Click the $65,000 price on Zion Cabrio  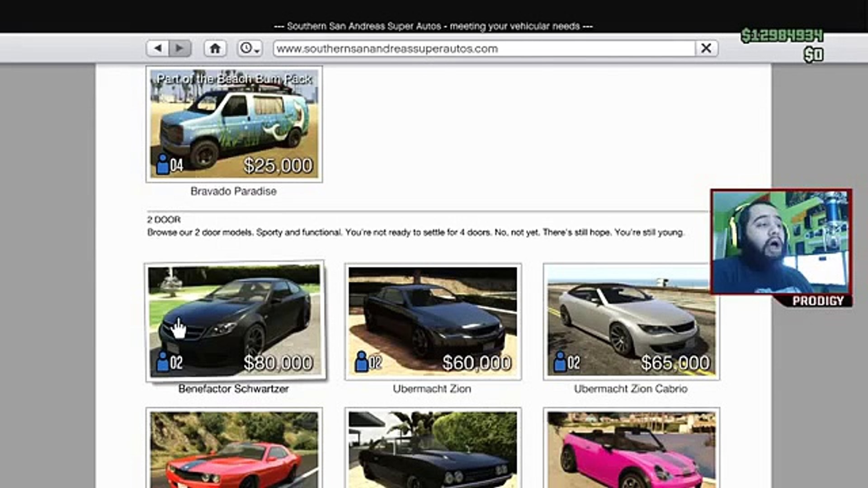[675, 363]
